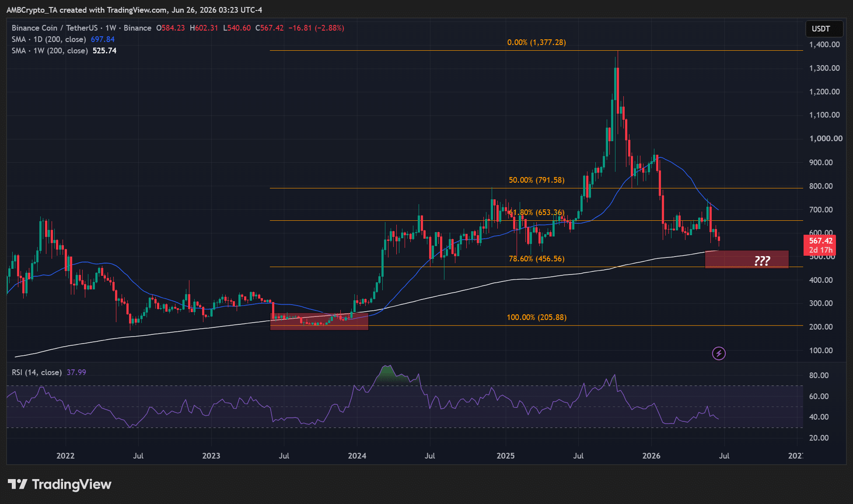853x504 pixels.
Task: Click the purple lightning bolt icon
Action: point(719,353)
